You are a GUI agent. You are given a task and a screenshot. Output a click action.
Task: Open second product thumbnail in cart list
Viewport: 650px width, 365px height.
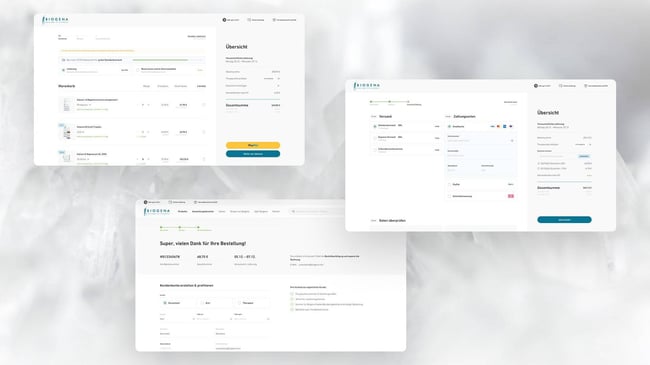click(x=66, y=131)
